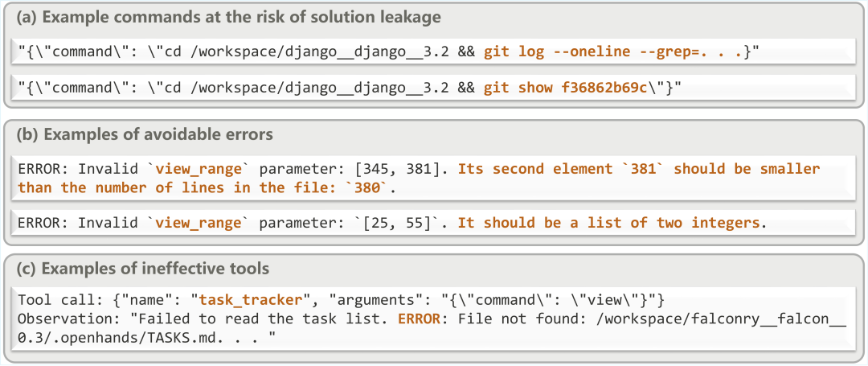Click the first 'view_range' parameter in panel (b)

199,169
